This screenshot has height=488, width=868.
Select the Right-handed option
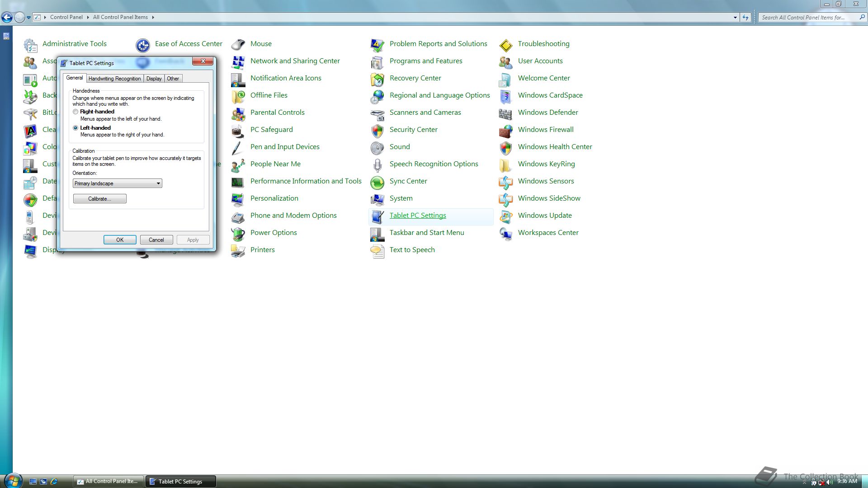[x=75, y=112]
